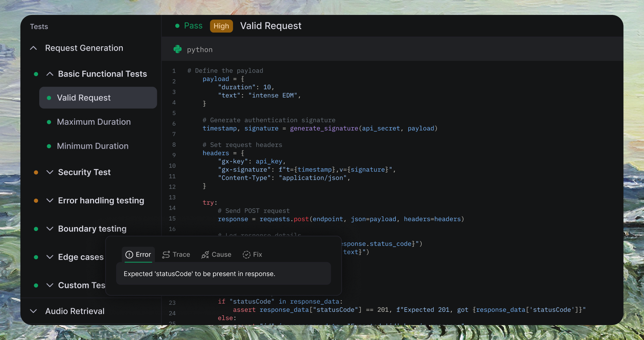Collapse Basic Functional Tests chevron
Screen dimensions: 644x340
click(50, 74)
